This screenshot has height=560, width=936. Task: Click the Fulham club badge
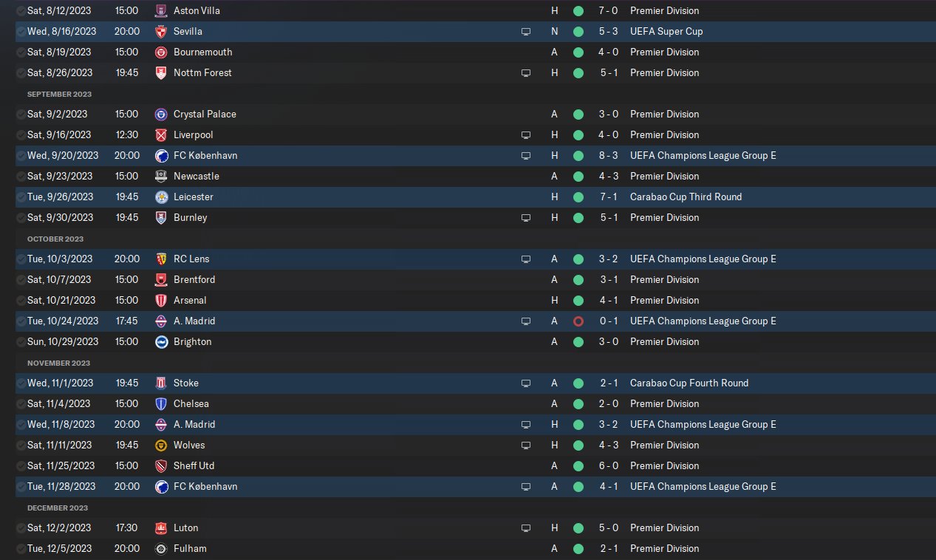pos(161,549)
